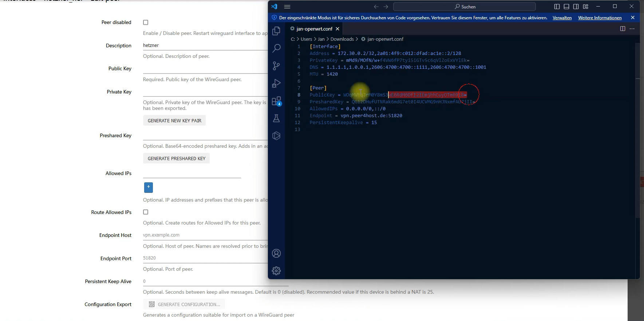Screen dimensions: 644x321
Task: Enable the Route Allowed IPs checkbox
Action: click(146, 212)
